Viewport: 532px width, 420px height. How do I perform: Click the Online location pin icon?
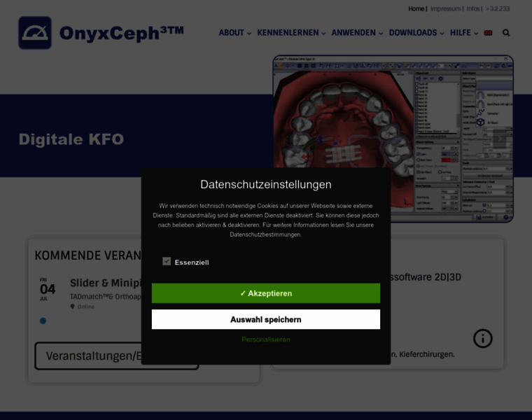[x=72, y=307]
